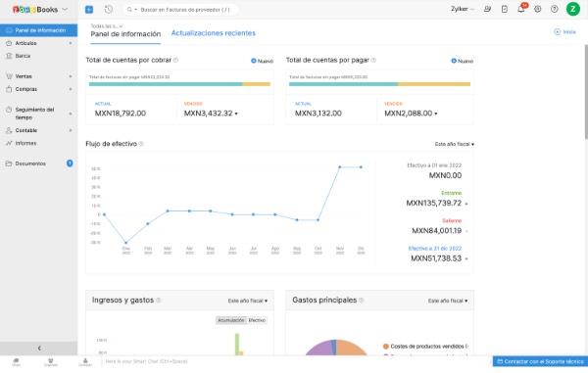Click the search magnifier icon
The height and width of the screenshot is (373, 588).
(129, 10)
